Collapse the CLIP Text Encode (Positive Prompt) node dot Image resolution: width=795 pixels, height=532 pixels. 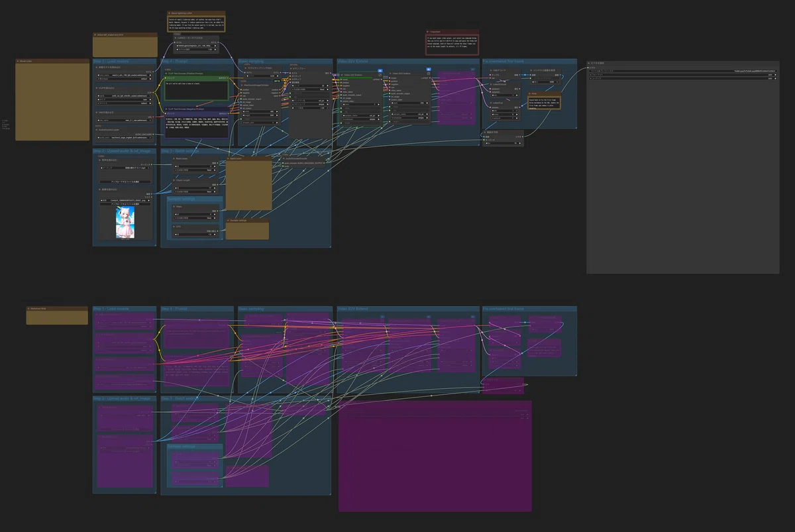click(166, 74)
